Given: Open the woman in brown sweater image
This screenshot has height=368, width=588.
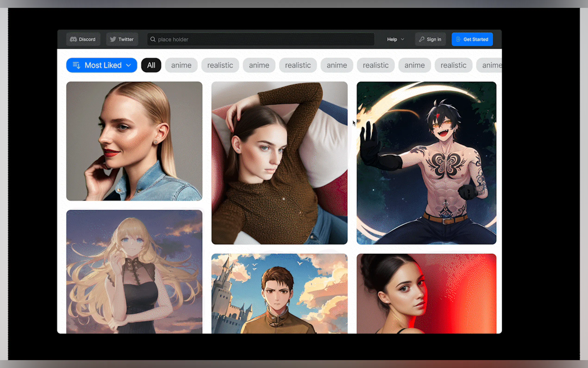Looking at the screenshot, I should 279,163.
